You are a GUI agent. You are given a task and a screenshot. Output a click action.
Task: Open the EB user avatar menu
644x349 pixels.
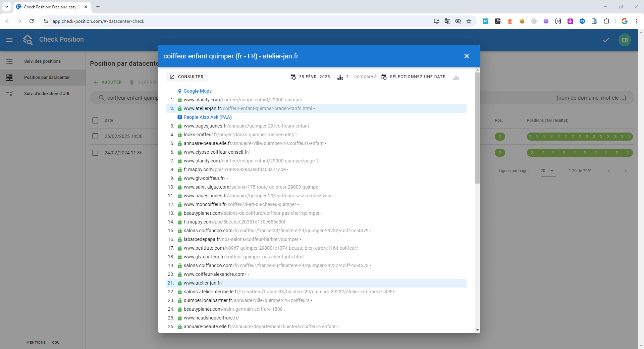625,40
